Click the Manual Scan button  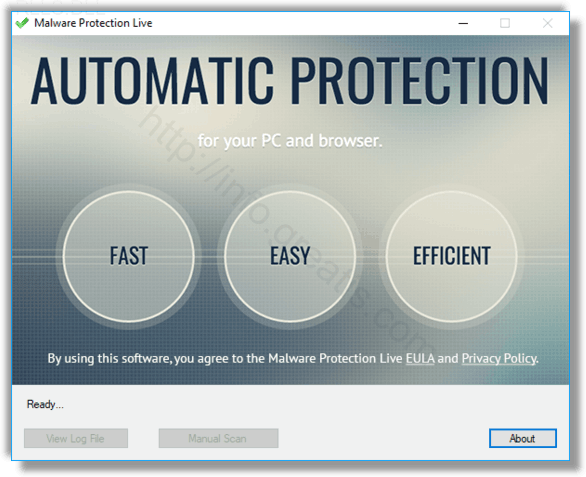[x=218, y=438]
